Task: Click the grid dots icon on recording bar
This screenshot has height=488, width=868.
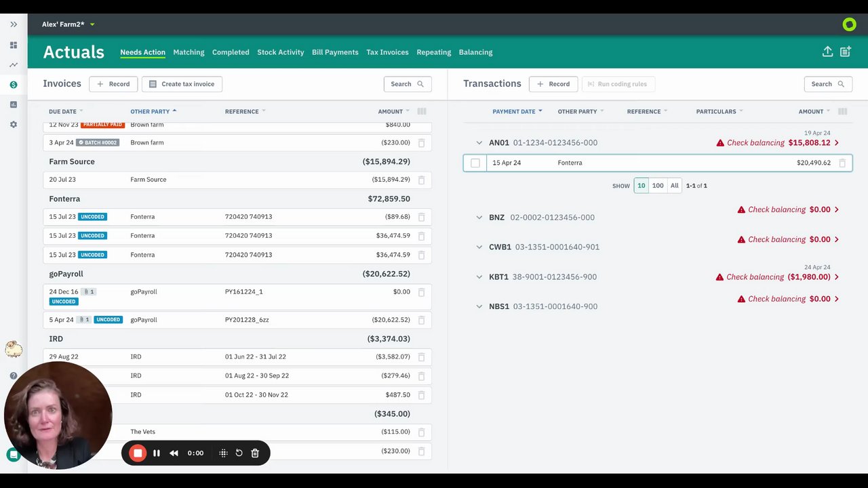Action: tap(223, 453)
